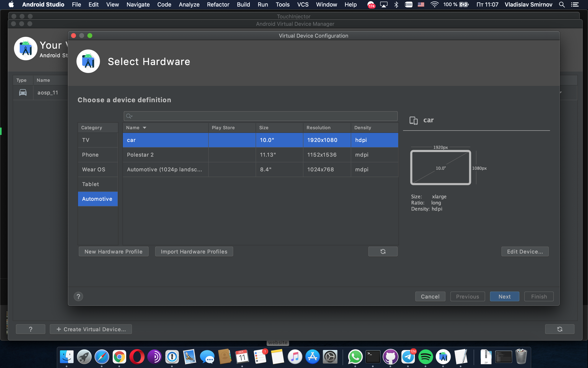Select the Tablet category
The image size is (588, 368).
pyautogui.click(x=98, y=184)
